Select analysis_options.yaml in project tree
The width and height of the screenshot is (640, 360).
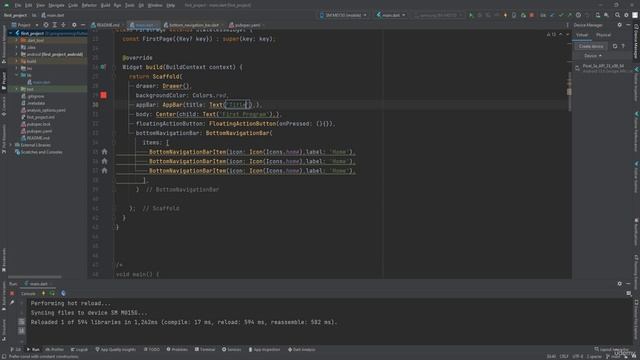[43, 110]
